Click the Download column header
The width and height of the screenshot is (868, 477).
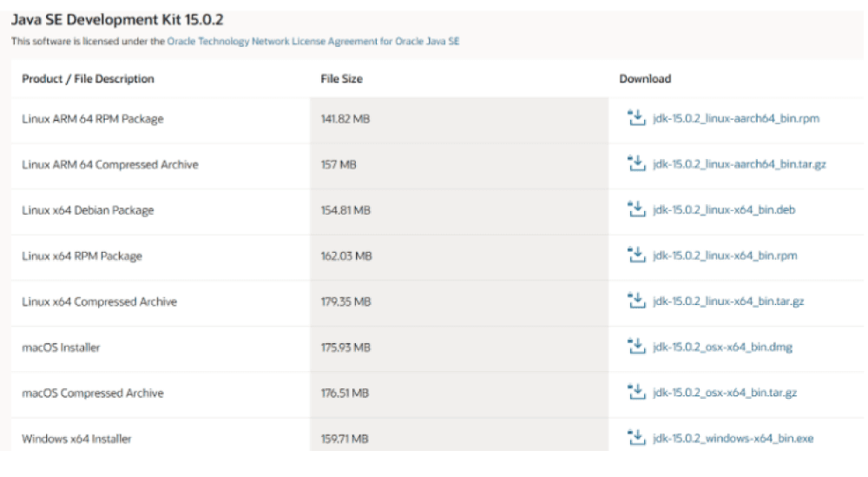(x=645, y=79)
